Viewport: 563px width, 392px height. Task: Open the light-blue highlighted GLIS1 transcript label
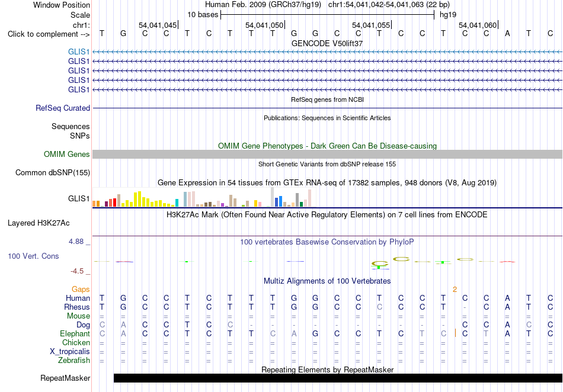[x=79, y=52]
